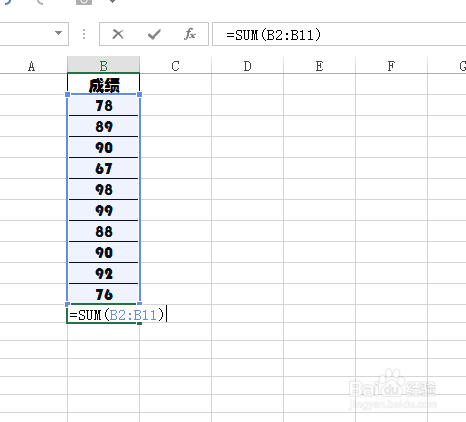Click the cell containing 99
Viewport: 466px width, 422px height.
click(x=103, y=210)
